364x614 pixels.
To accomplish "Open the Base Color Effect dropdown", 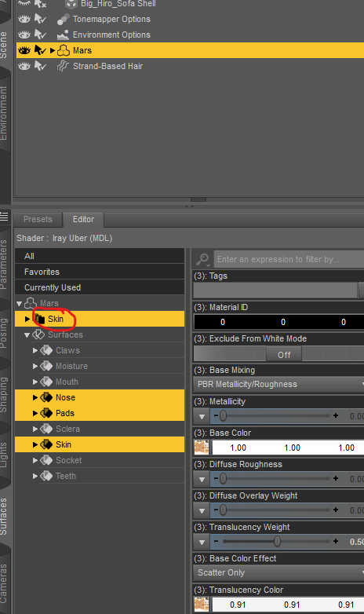I will click(278, 572).
